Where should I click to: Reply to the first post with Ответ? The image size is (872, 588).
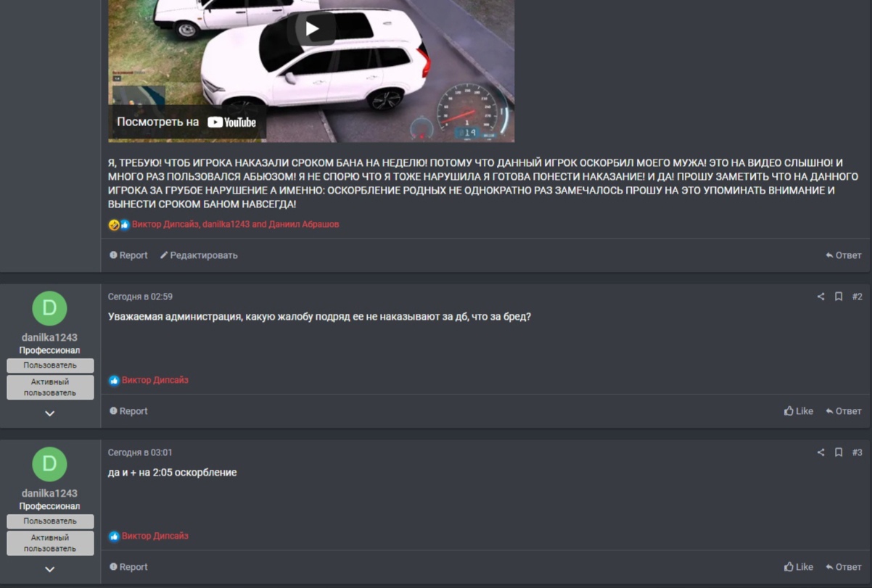click(844, 255)
